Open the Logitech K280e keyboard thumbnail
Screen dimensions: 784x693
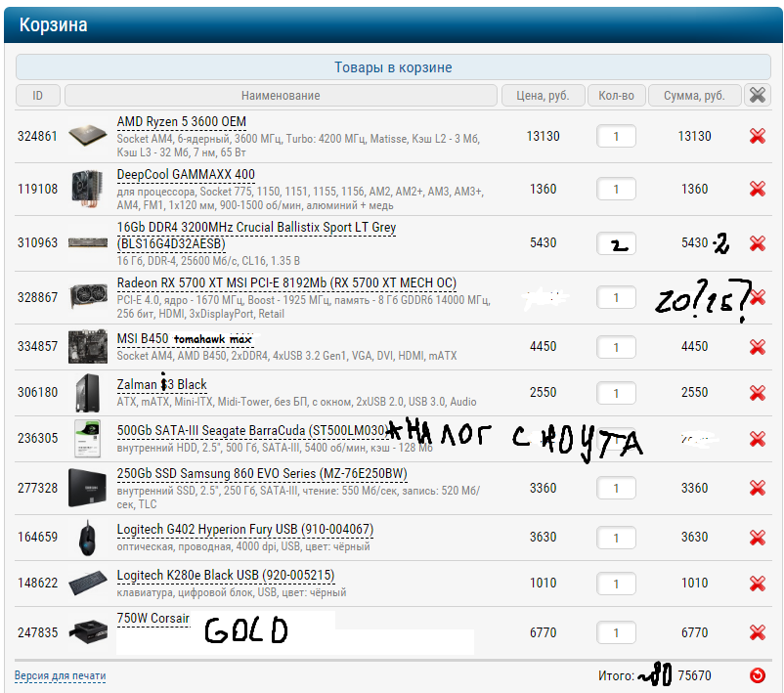coord(88,583)
